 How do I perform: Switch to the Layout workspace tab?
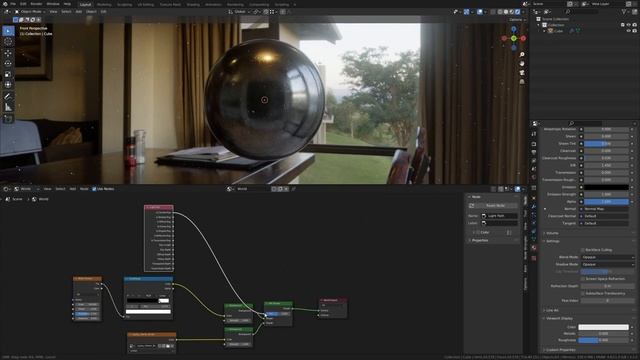85,4
